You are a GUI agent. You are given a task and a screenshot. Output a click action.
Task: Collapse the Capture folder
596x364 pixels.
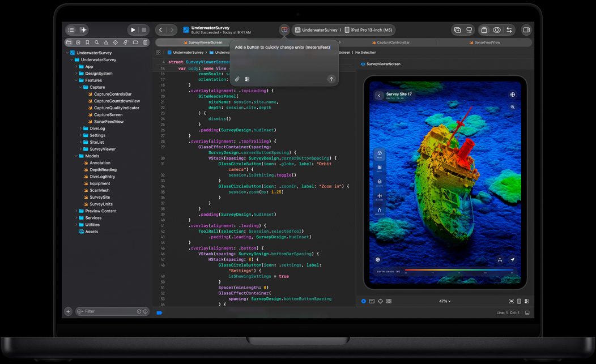point(80,87)
